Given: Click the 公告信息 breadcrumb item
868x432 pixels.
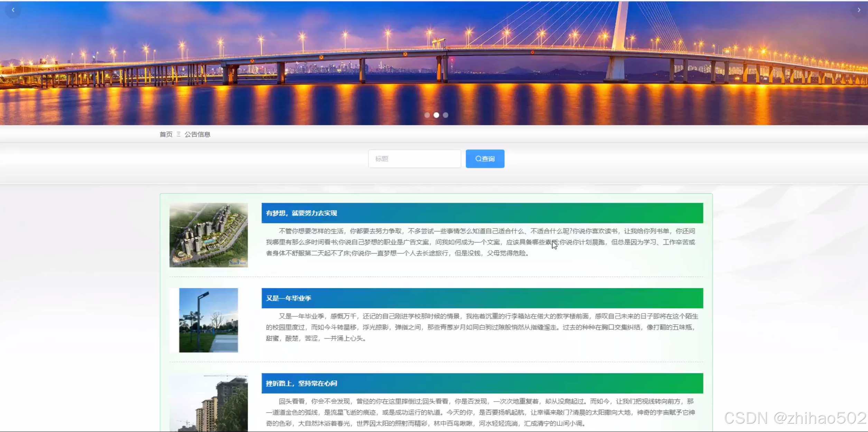Looking at the screenshot, I should coord(197,134).
